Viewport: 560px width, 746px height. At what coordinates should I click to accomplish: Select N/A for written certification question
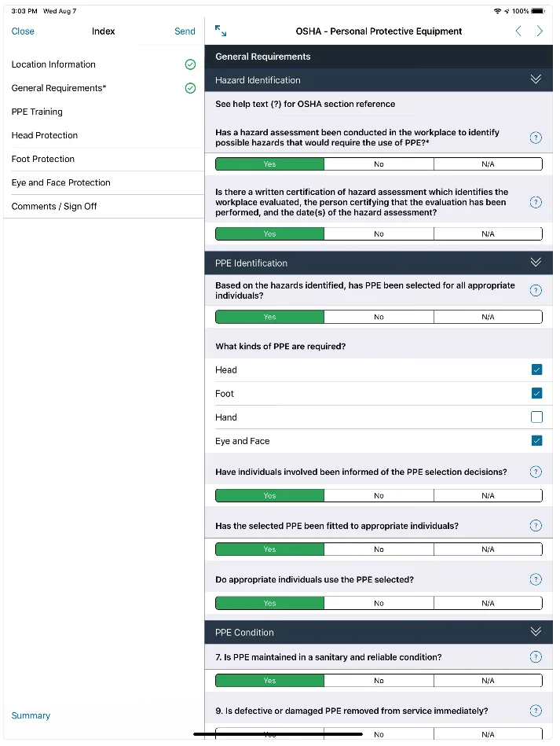click(x=488, y=233)
